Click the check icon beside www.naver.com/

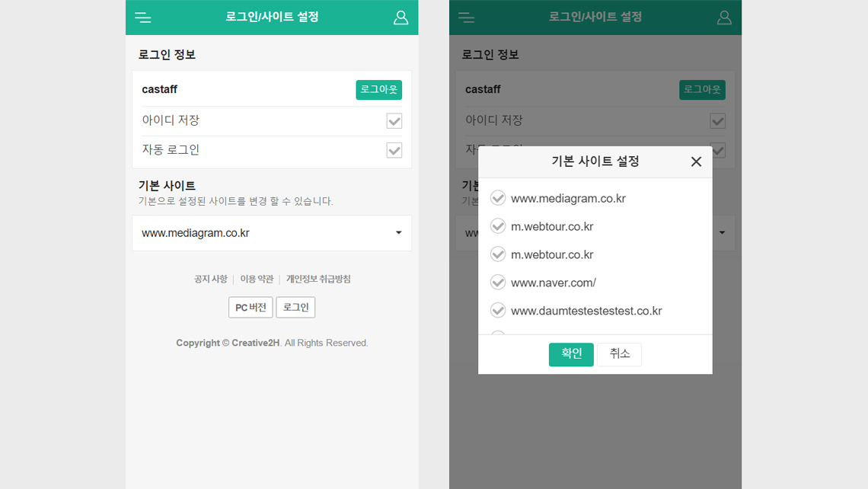pyautogui.click(x=498, y=283)
